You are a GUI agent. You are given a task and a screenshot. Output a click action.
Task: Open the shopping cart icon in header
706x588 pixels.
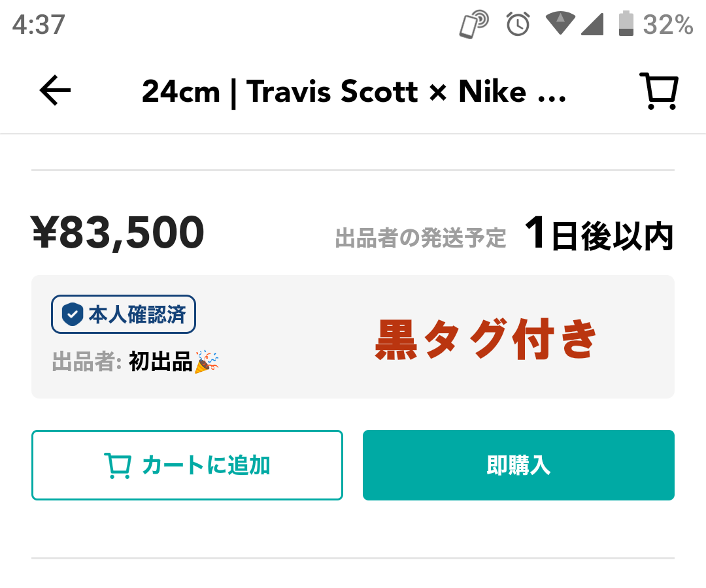coord(658,91)
